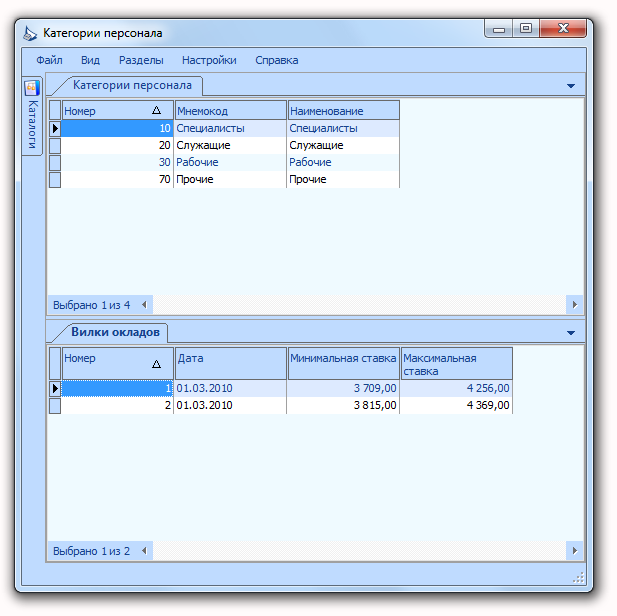
Task: Minimize the Категории персонала window
Action: click(x=499, y=29)
